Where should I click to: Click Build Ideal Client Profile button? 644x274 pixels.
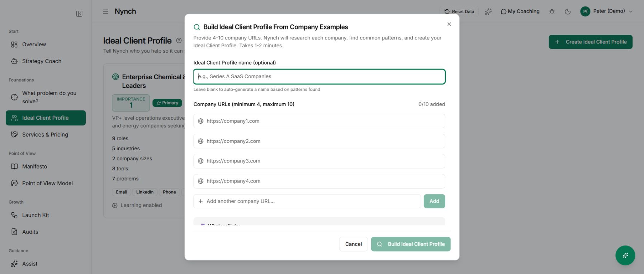[411, 244]
